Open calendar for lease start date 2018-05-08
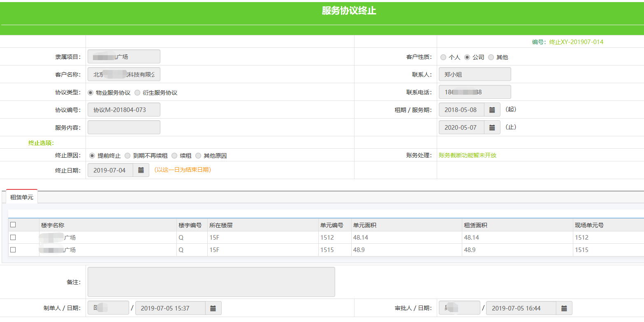 pyautogui.click(x=492, y=110)
